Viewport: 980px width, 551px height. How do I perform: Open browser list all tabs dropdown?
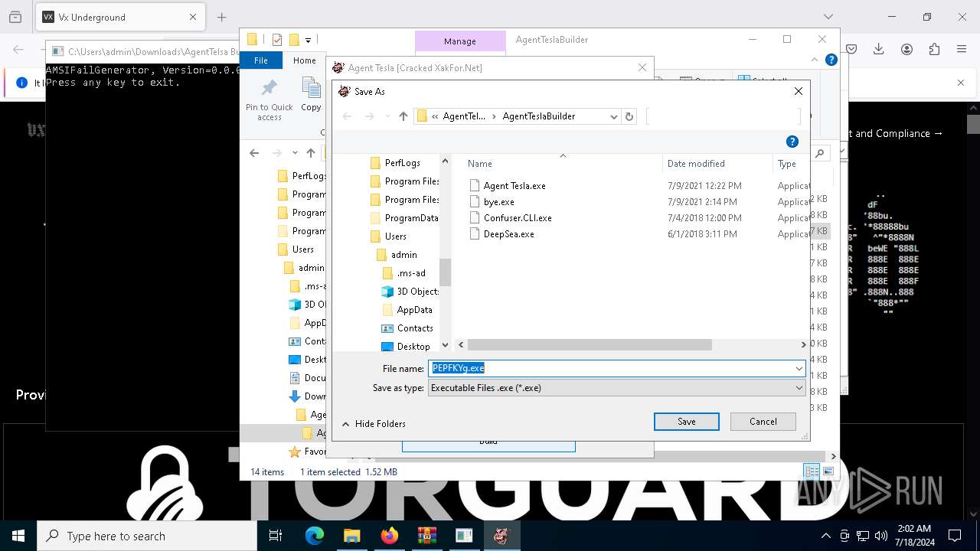point(828,17)
